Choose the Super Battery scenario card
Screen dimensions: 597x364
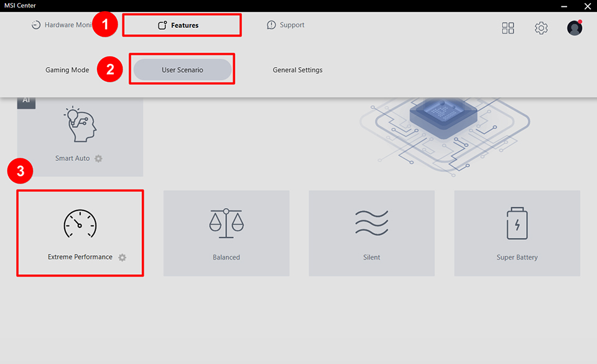517,233
